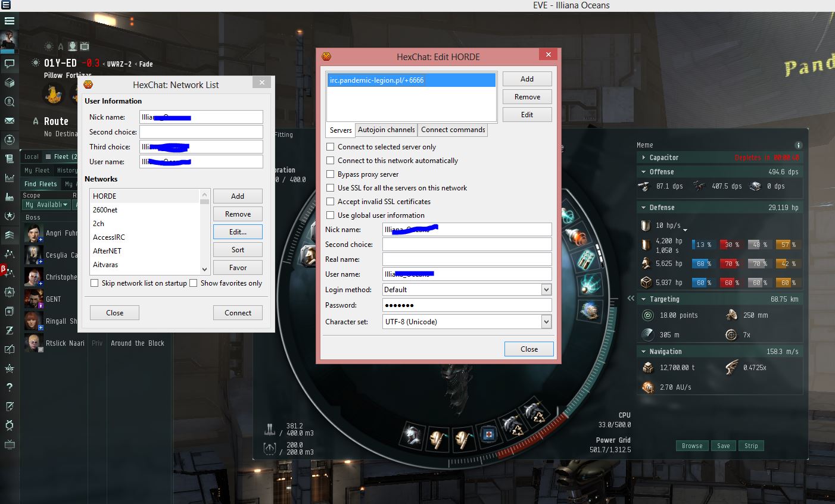This screenshot has height=504, width=835.
Task: Open the Industry factory icon in sidebar
Action: [x=10, y=196]
